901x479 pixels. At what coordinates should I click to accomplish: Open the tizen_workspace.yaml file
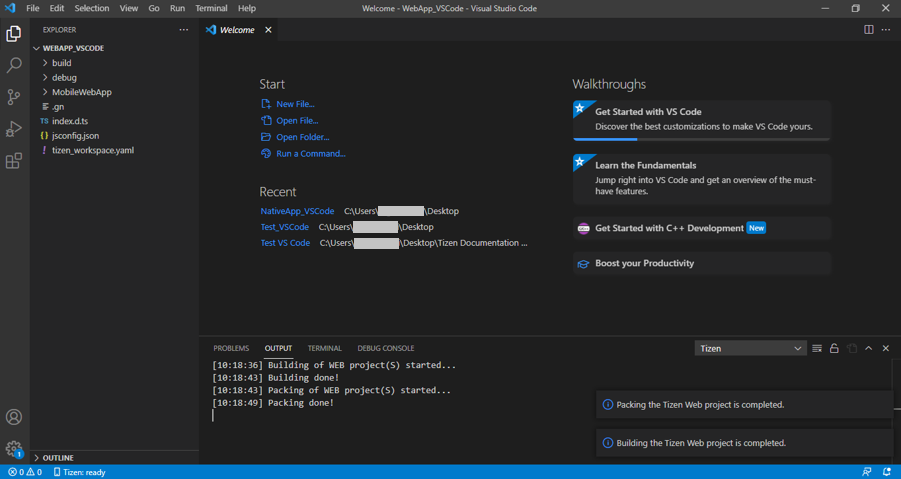(x=92, y=150)
